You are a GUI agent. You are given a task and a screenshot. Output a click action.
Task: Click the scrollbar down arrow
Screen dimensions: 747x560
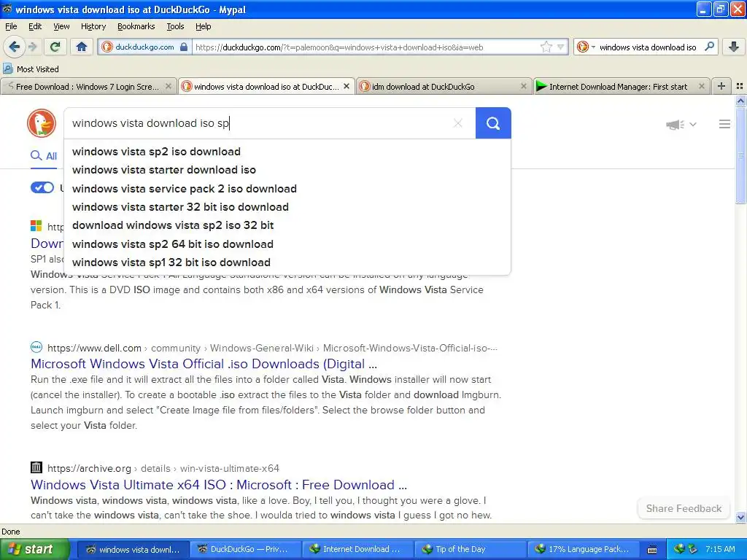tap(740, 518)
